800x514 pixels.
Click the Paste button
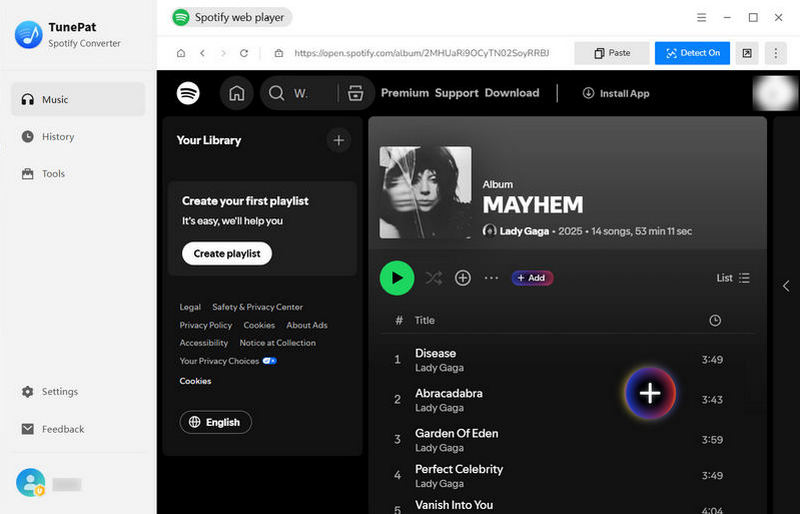(612, 53)
